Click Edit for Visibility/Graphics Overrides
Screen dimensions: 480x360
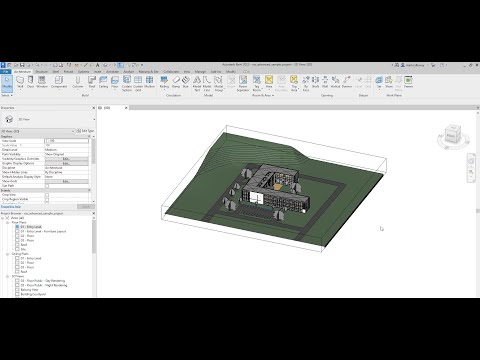(x=66, y=159)
